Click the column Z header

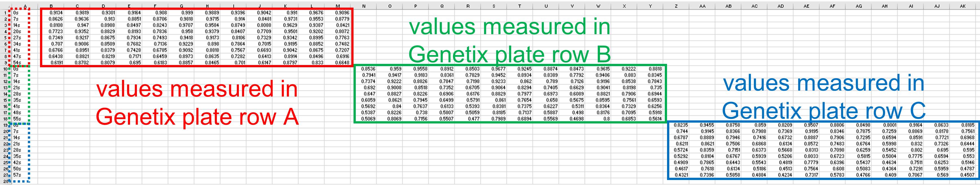pos(676,6)
